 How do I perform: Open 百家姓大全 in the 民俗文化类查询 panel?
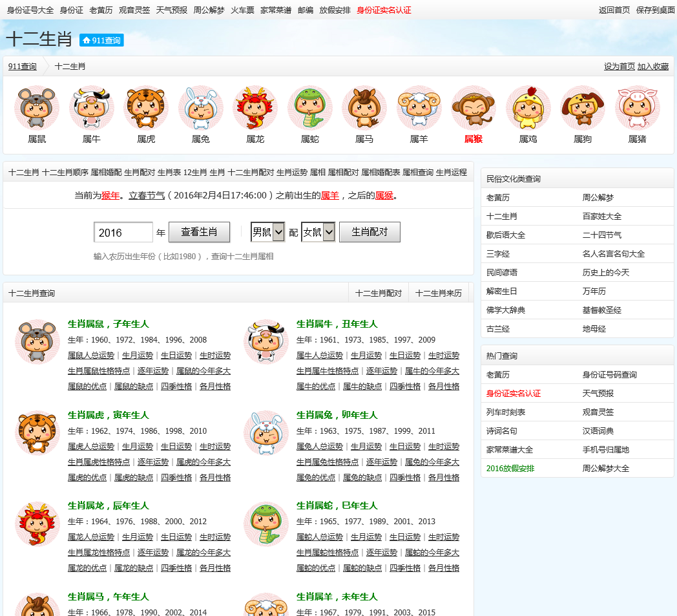(x=601, y=216)
